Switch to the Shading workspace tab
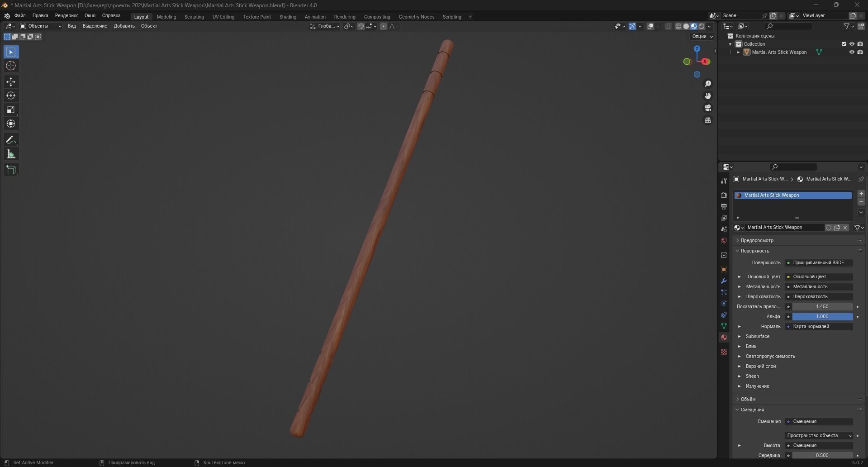This screenshot has width=868, height=467. click(288, 17)
